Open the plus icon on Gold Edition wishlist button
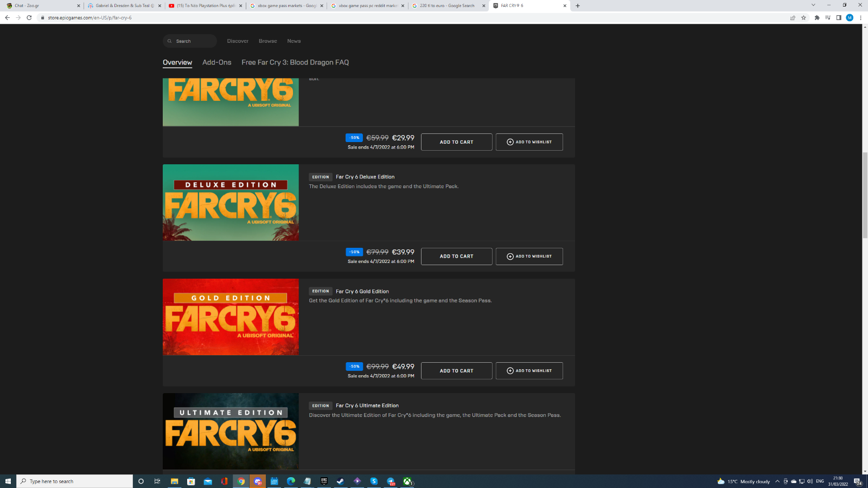This screenshot has width=868, height=488. [x=510, y=371]
